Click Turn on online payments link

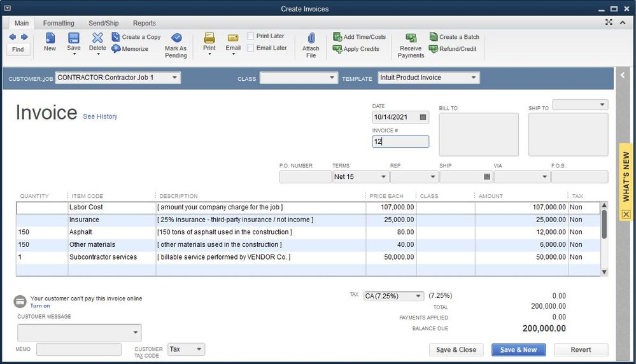point(39,306)
